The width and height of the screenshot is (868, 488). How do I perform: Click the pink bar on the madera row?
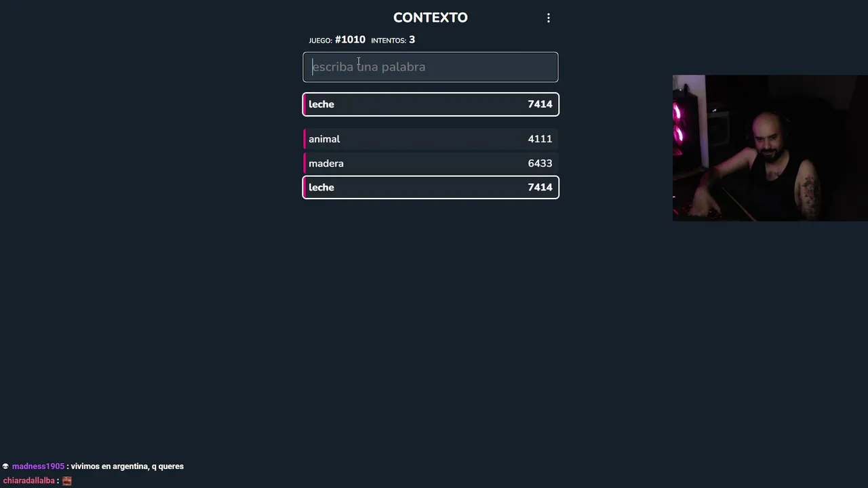click(x=304, y=163)
